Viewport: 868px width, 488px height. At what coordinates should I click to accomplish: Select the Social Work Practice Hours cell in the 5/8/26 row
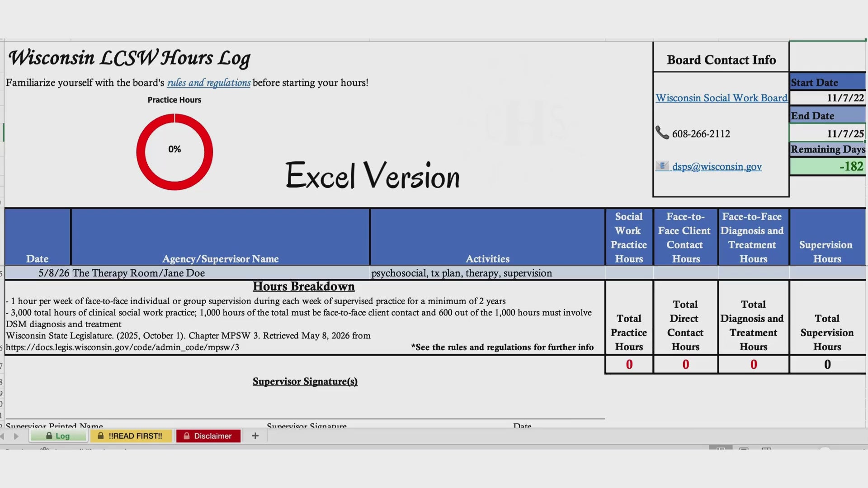click(629, 273)
